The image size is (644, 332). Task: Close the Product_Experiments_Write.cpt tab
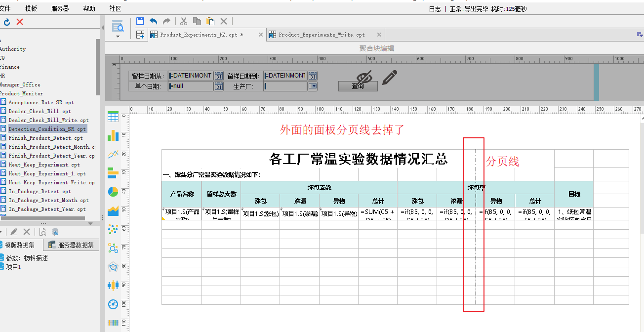(379, 35)
